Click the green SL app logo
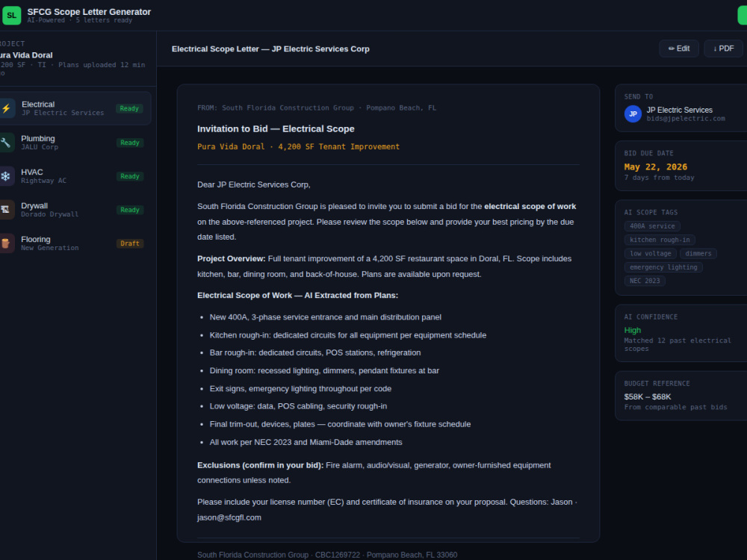The image size is (747, 560). click(11, 15)
